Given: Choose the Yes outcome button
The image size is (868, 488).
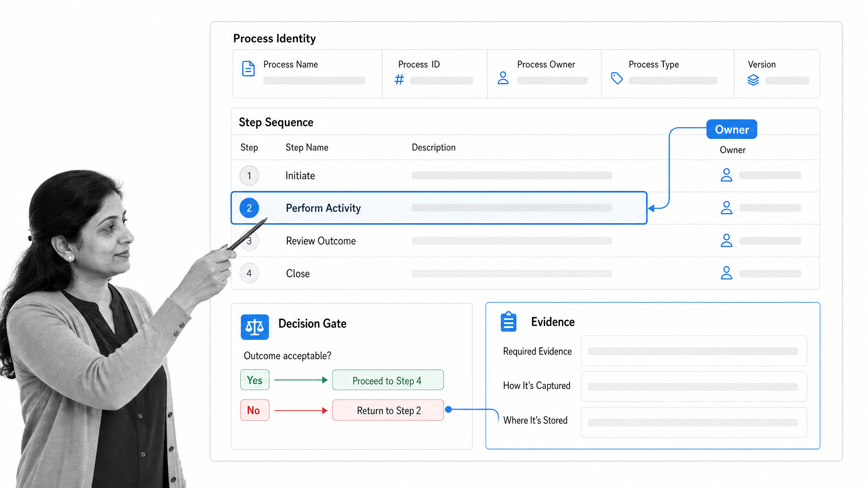Looking at the screenshot, I should (x=255, y=380).
